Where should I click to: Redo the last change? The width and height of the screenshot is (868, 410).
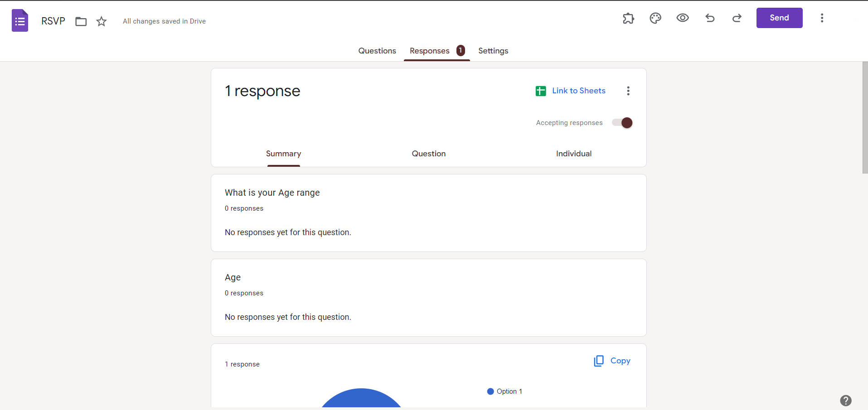coord(737,18)
